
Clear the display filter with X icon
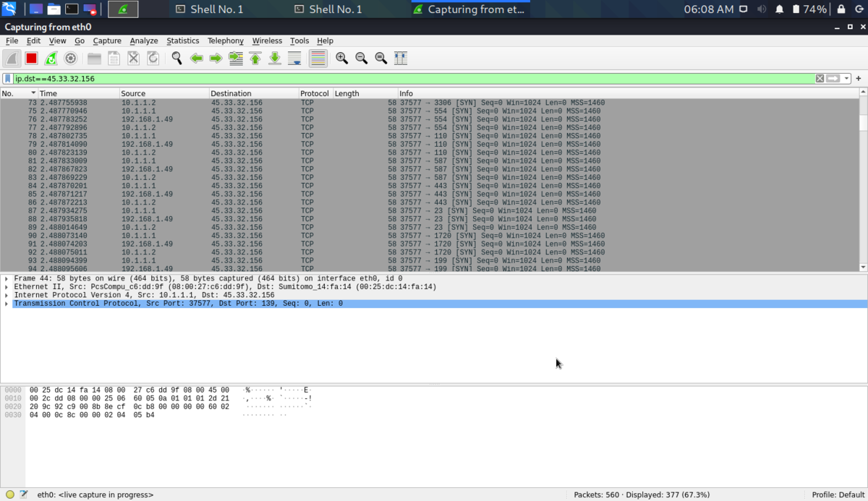tap(820, 78)
